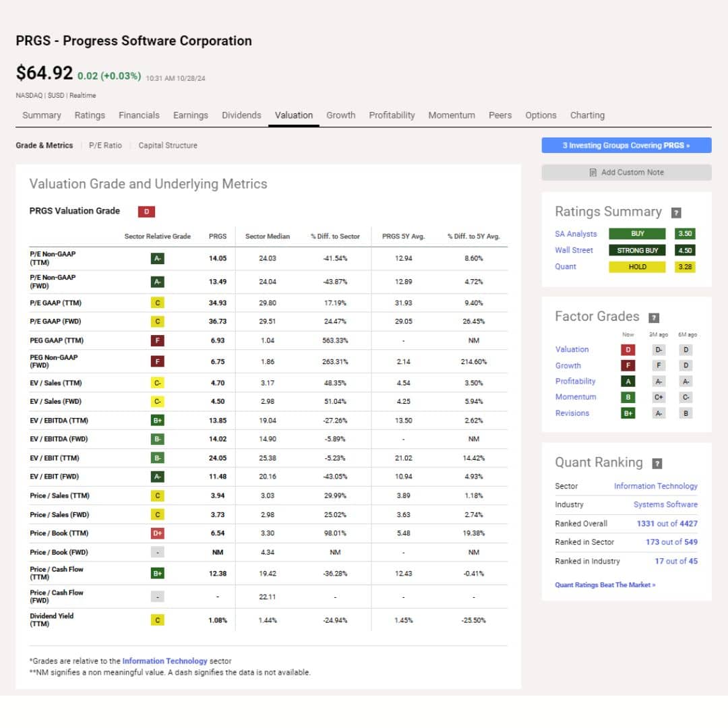Screen dimensions: 728x728
Task: Click the current Revisions factor grade B+ badge
Action: (628, 413)
